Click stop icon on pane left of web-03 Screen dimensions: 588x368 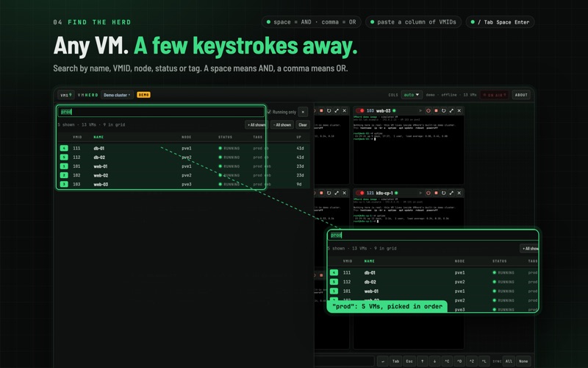pos(321,111)
